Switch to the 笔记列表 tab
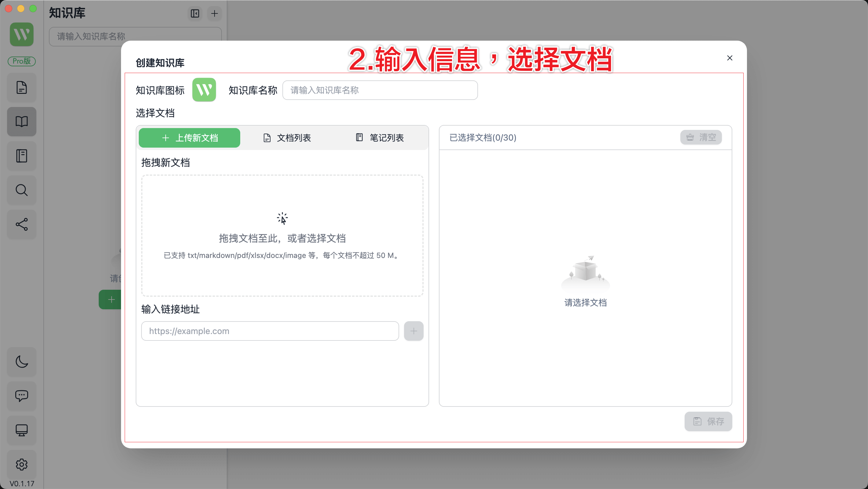The image size is (868, 489). [380, 138]
